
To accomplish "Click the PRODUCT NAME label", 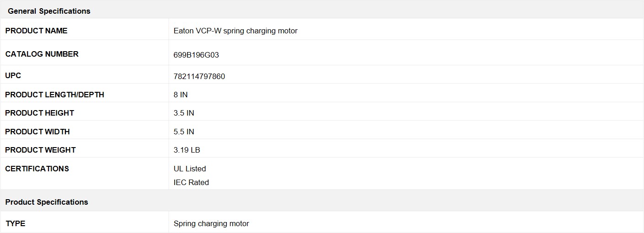I will (x=36, y=31).
